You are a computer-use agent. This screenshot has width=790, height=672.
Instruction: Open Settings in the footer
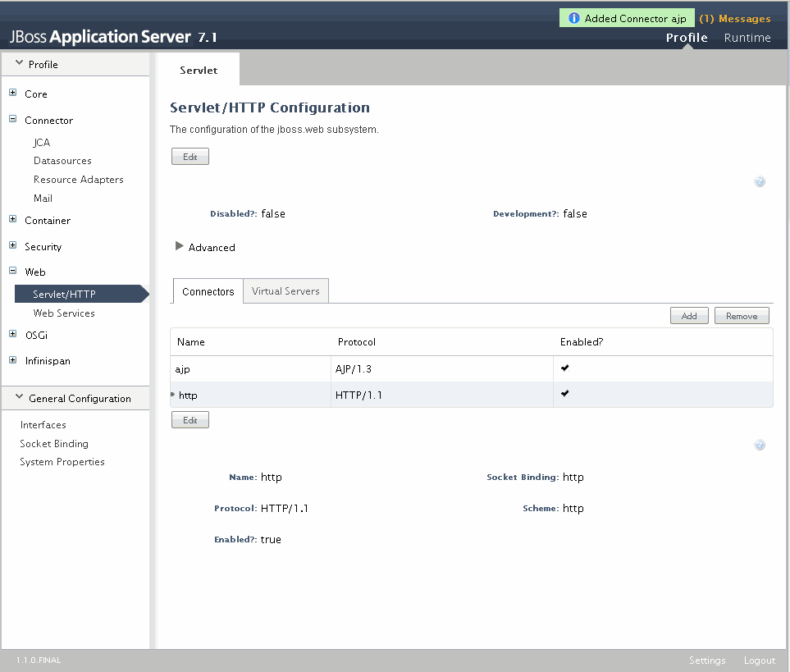click(707, 660)
